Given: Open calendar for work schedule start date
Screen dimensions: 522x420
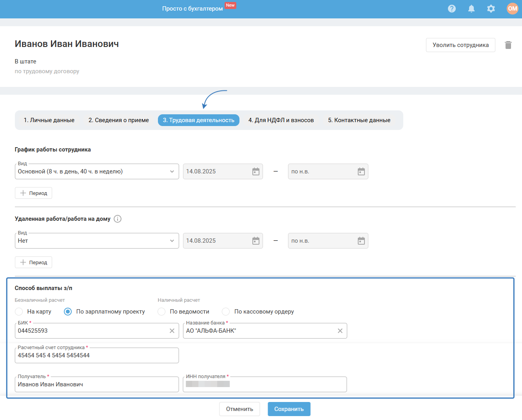Looking at the screenshot, I should coord(256,171).
